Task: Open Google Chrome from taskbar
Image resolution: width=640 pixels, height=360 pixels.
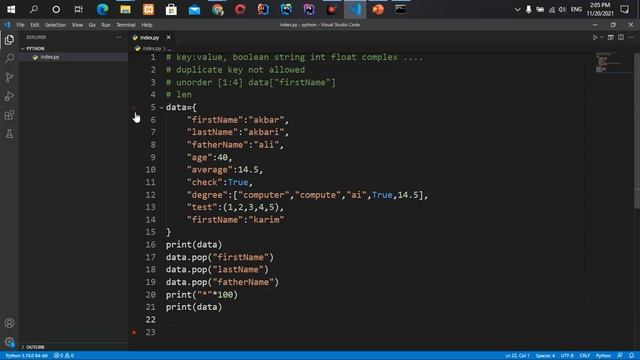Action: 218,9
